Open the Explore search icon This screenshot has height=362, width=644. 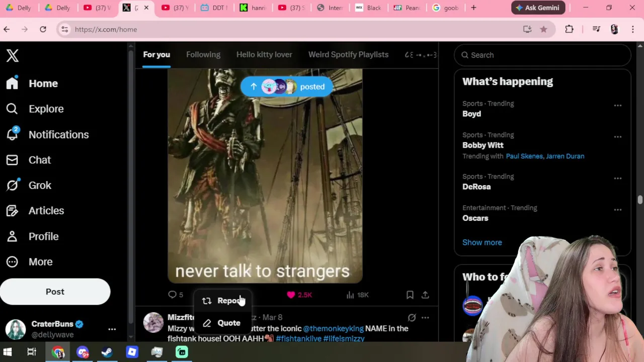pos(12,109)
